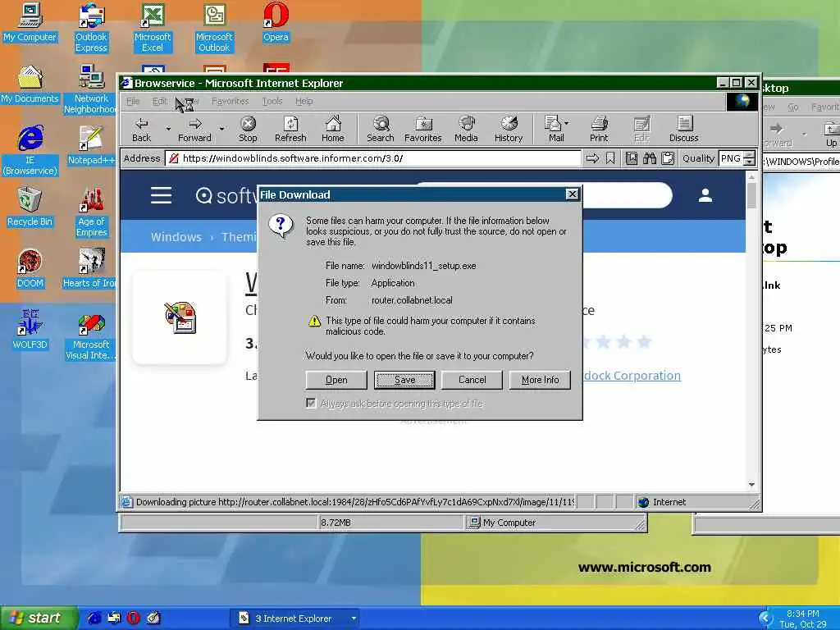
Task: Click the book with bookmark icon
Action: pos(632,158)
